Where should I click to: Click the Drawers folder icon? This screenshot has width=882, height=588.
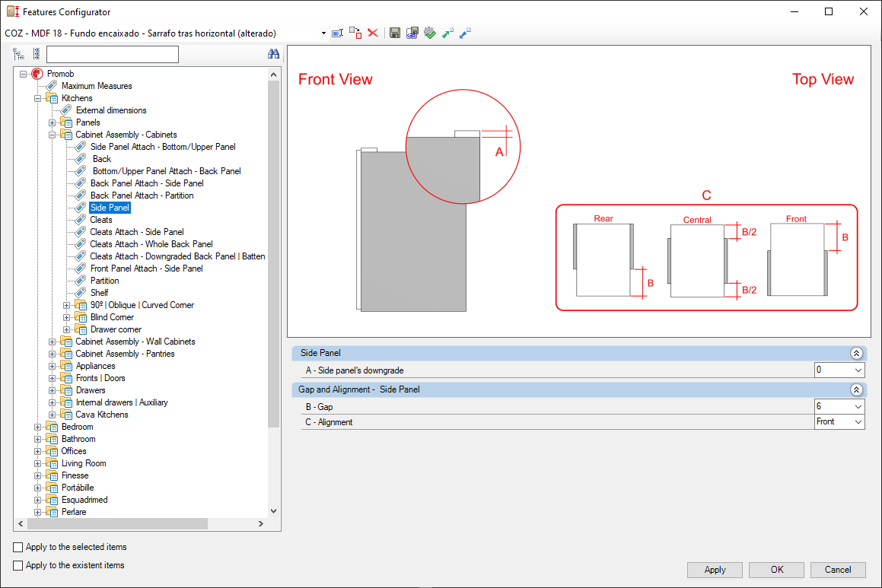66,390
